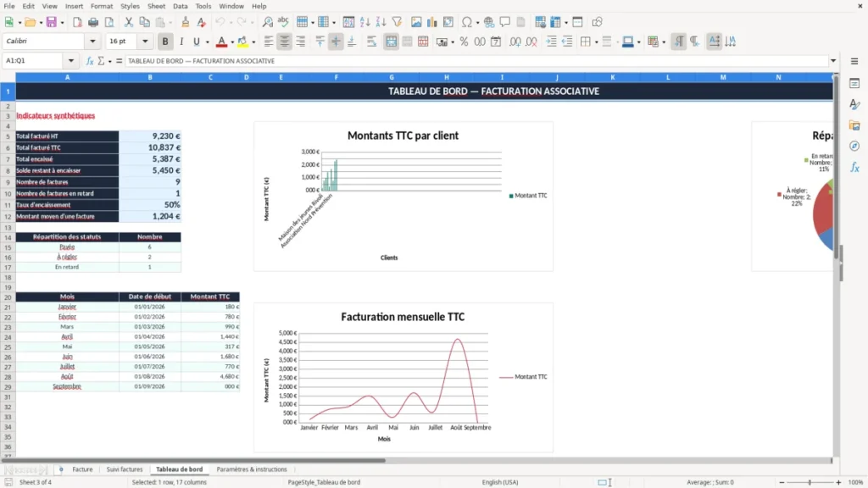Viewport: 868px width, 488px height.
Task: Cut the selection with scissors icon
Action: pyautogui.click(x=129, y=22)
